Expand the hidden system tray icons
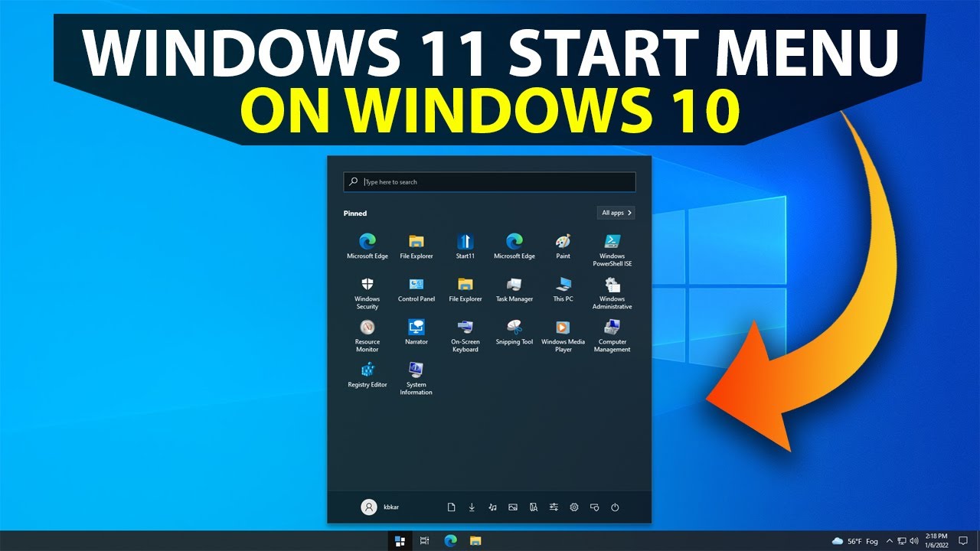The image size is (980, 551). point(889,541)
